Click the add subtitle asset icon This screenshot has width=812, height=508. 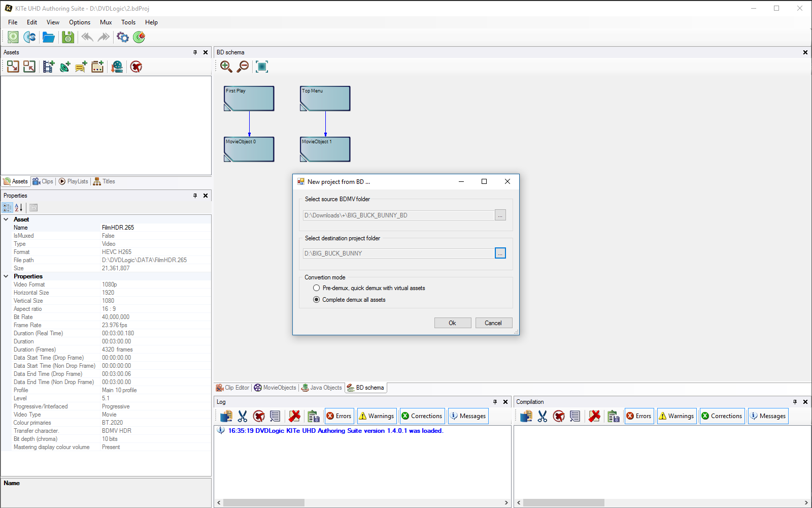click(81, 67)
